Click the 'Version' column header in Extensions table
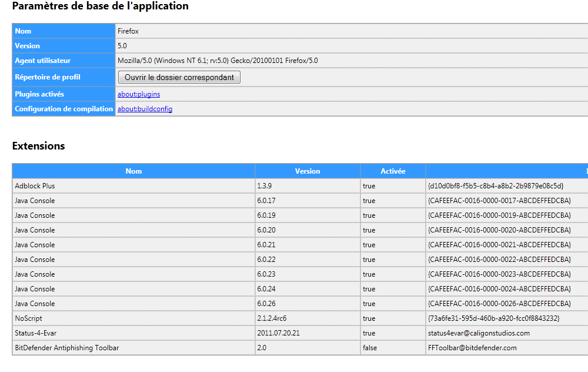This screenshot has height=372, width=588. (x=308, y=171)
